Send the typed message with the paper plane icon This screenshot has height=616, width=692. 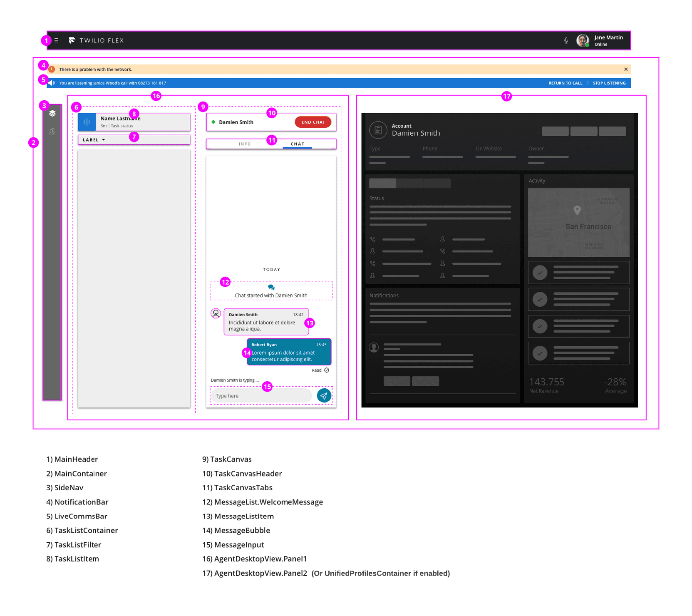click(324, 395)
